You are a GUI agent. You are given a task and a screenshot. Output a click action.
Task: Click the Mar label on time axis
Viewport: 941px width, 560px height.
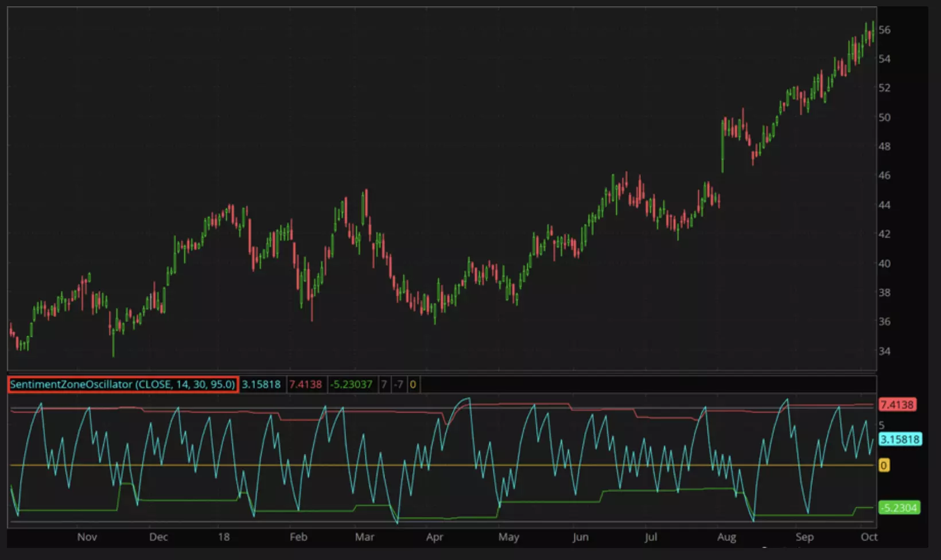364,537
